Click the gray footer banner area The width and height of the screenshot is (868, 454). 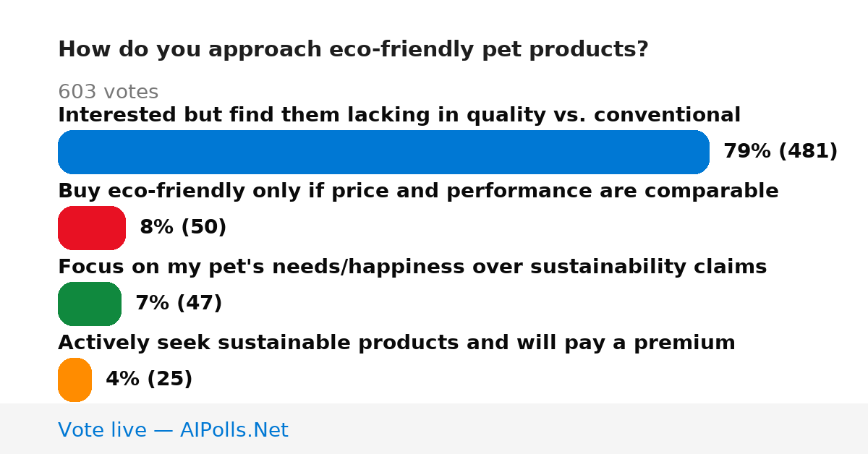(x=434, y=429)
